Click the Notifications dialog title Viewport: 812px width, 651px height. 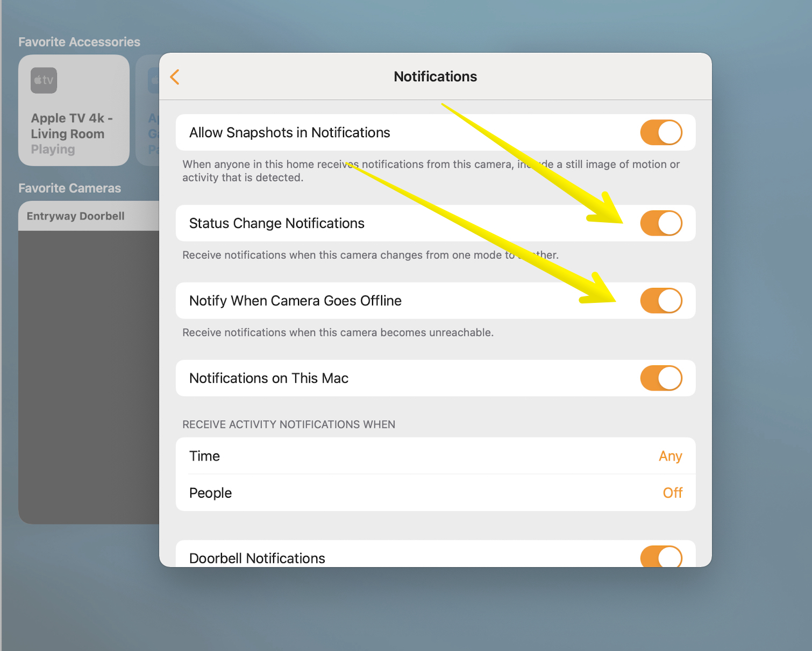click(x=435, y=77)
